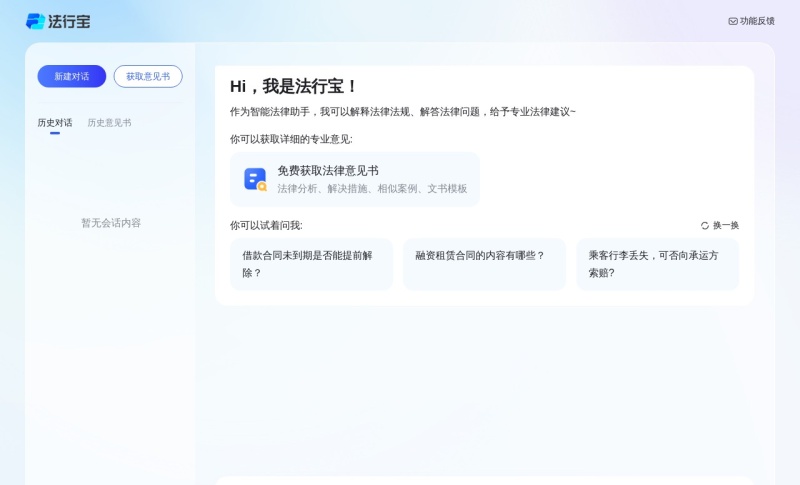Click the legal opinion document icon

tap(255, 180)
